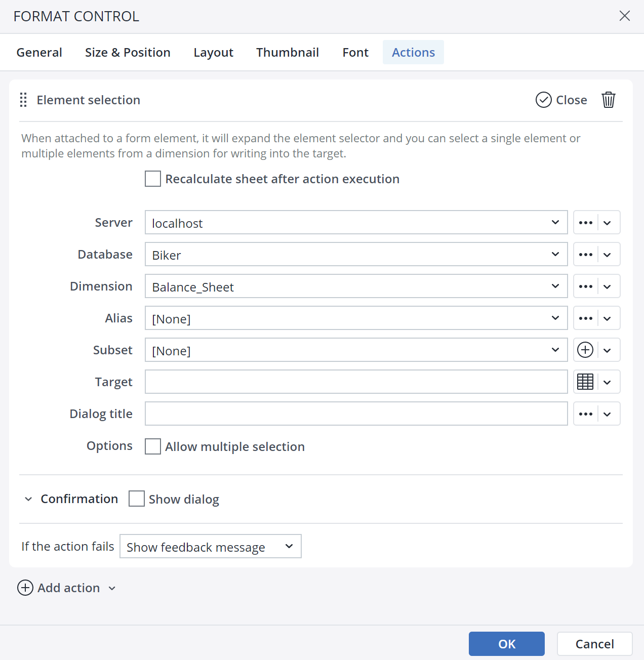This screenshot has width=644, height=660.
Task: Click the plus icon before Add action
Action: pyautogui.click(x=25, y=588)
